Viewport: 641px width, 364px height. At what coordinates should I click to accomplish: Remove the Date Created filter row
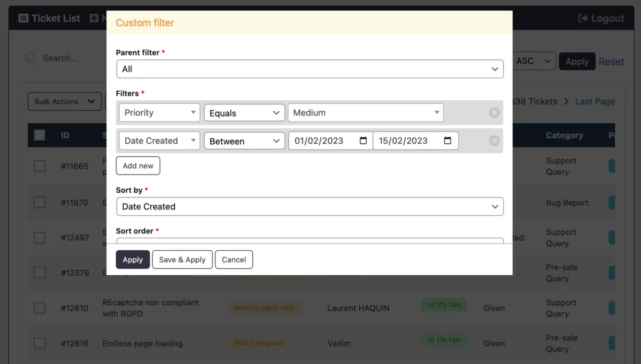[x=494, y=141]
